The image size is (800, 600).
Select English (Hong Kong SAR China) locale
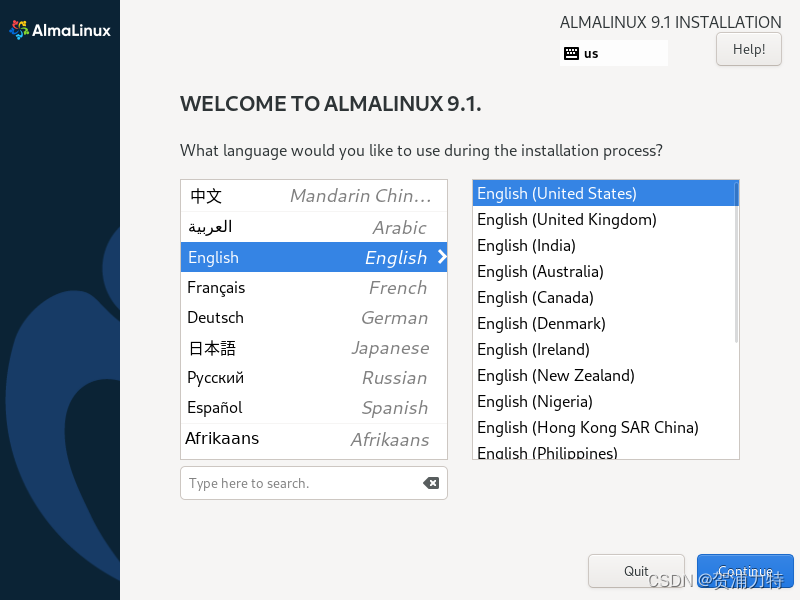(x=606, y=428)
